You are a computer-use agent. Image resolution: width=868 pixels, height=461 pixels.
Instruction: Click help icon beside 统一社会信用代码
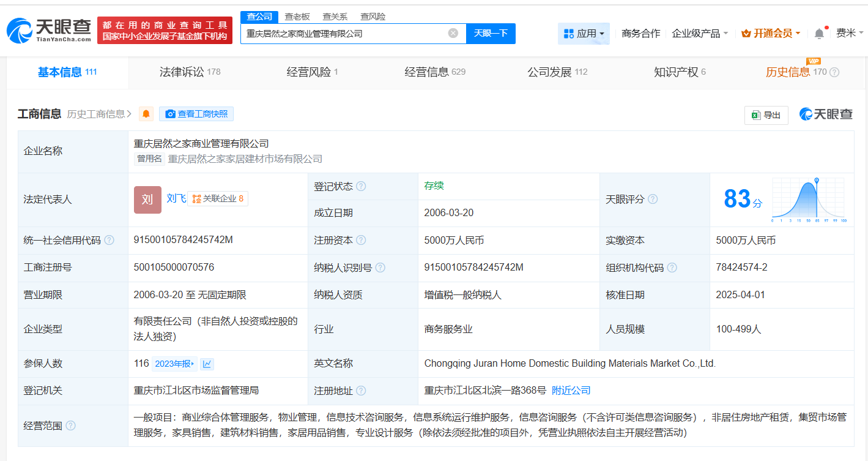(x=109, y=241)
